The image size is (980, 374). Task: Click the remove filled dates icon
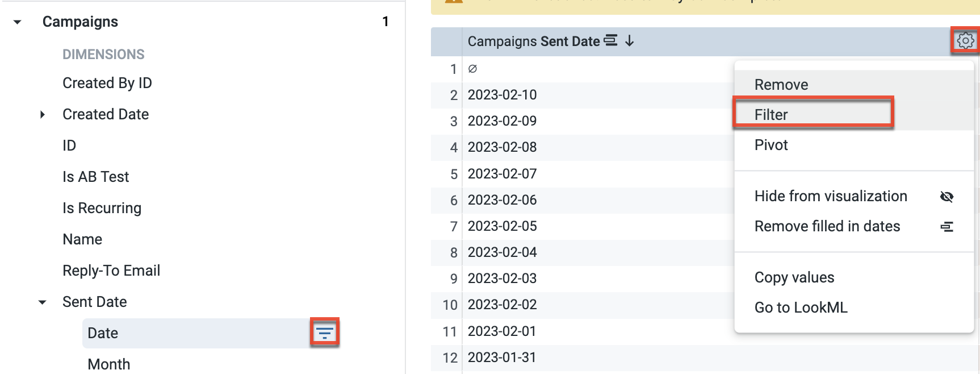point(947,227)
